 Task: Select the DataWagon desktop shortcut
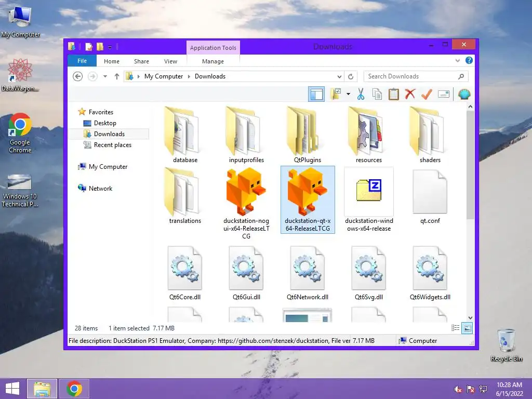point(20,75)
